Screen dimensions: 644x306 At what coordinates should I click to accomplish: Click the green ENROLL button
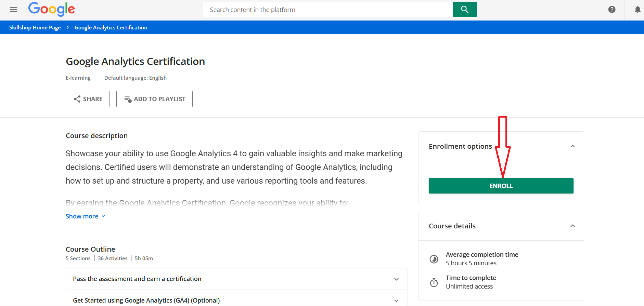[501, 186]
